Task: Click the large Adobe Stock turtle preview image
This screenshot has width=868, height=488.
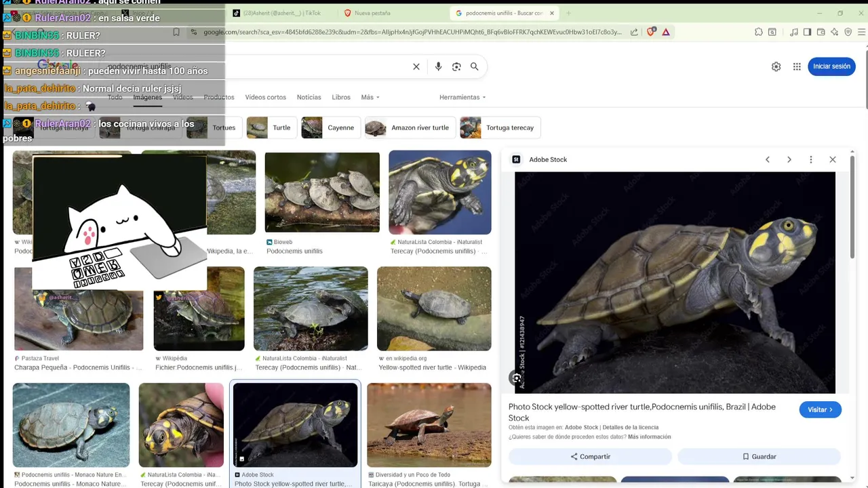Action: point(675,282)
